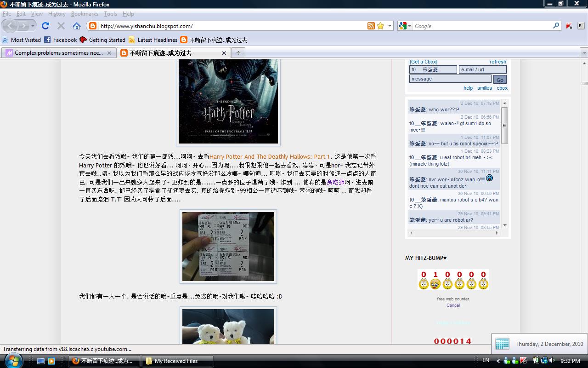
Task: Click the EN language indicator
Action: [486, 361]
